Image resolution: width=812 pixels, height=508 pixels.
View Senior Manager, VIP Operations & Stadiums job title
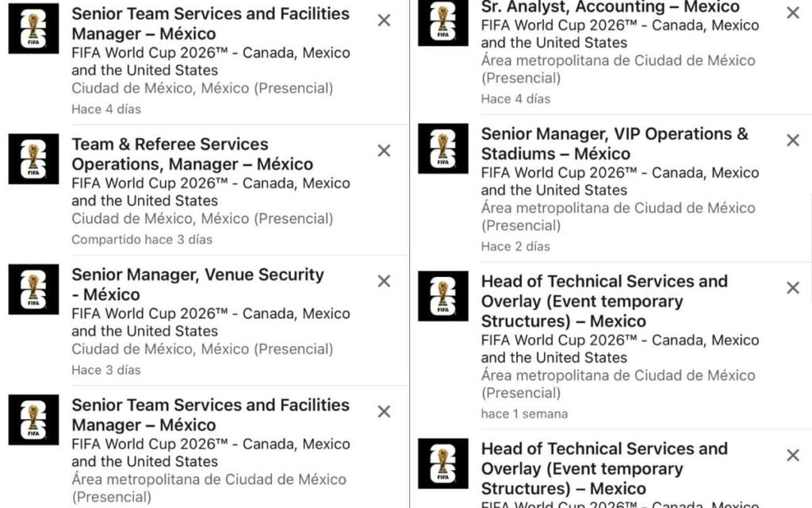coord(614,144)
